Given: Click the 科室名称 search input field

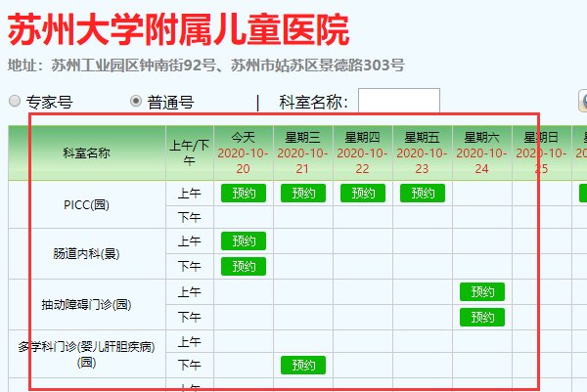Looking at the screenshot, I should pos(399,101).
